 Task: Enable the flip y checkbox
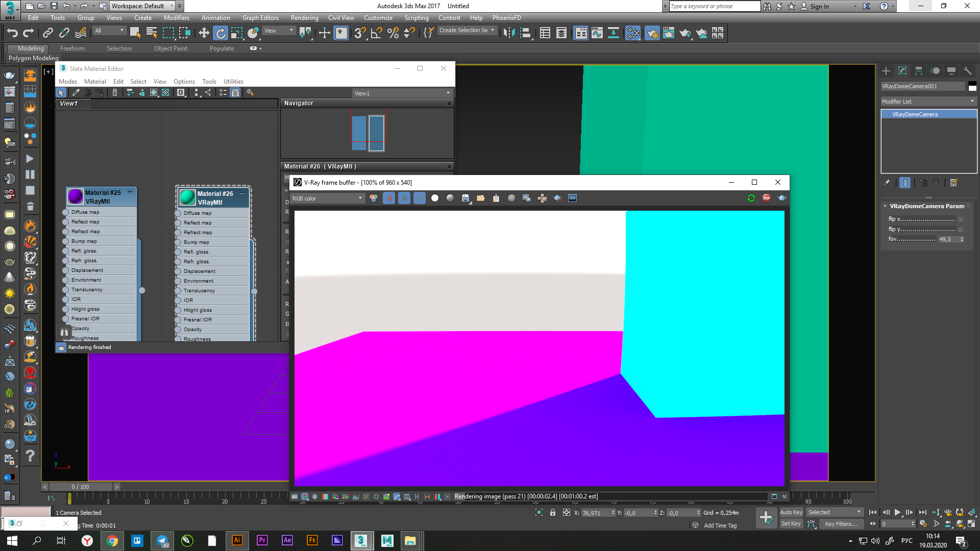[x=961, y=229]
